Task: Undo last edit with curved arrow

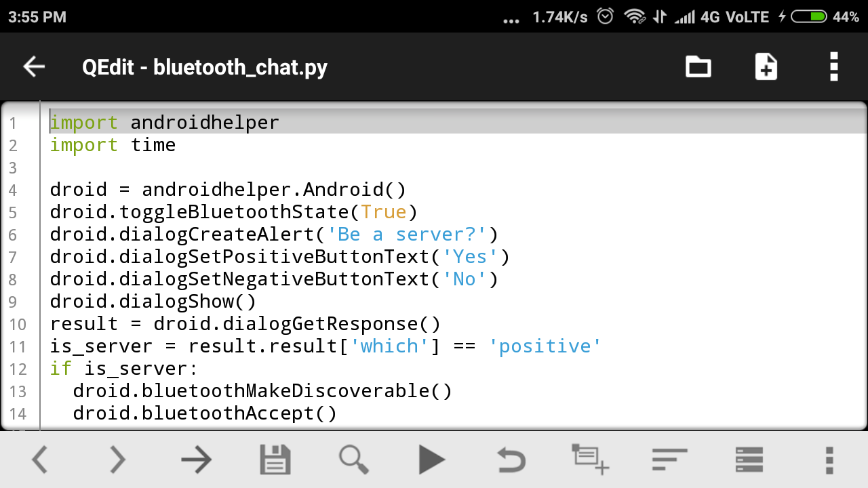Action: coord(511,461)
